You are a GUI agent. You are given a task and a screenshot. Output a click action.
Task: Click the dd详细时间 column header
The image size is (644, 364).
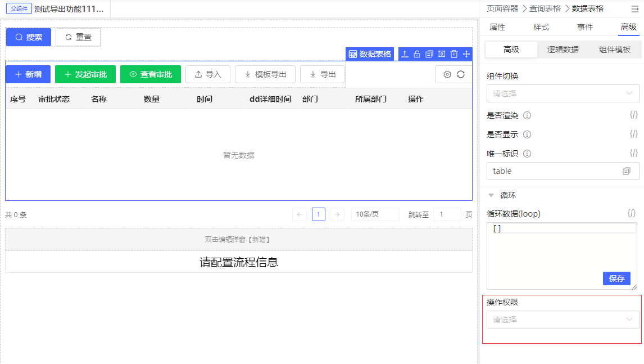pos(270,99)
